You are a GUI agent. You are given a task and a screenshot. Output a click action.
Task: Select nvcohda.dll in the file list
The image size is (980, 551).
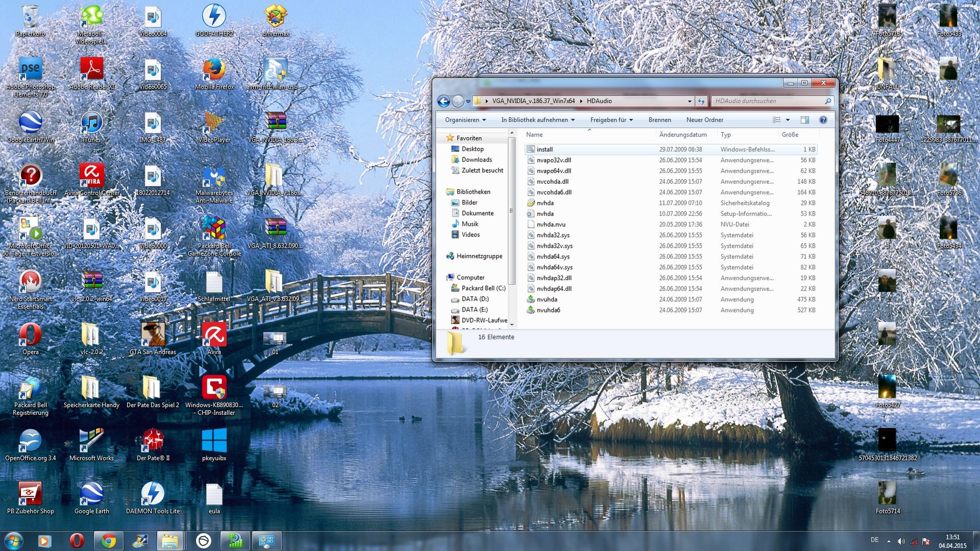point(671,182)
